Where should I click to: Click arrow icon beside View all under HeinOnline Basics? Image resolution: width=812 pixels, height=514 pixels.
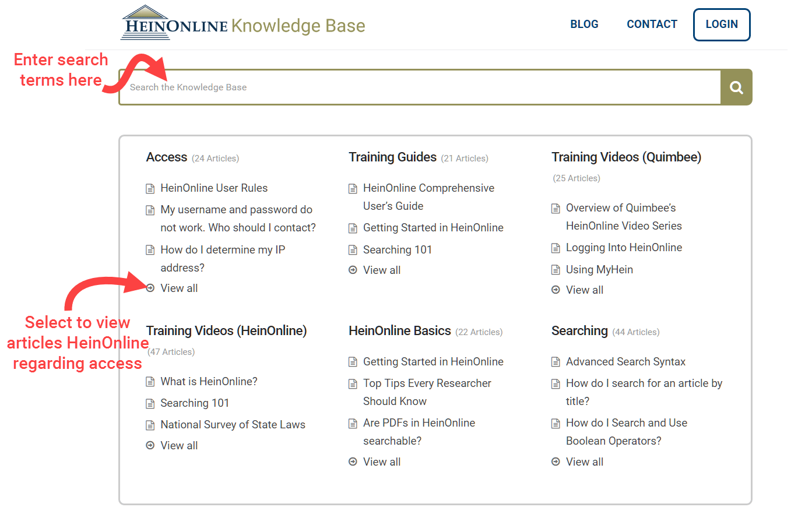point(353,462)
